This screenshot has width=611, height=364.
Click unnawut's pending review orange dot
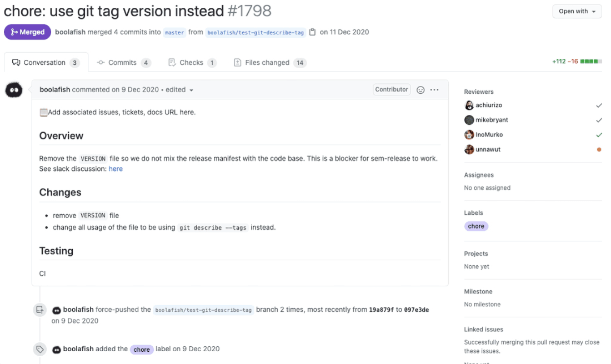(x=599, y=149)
